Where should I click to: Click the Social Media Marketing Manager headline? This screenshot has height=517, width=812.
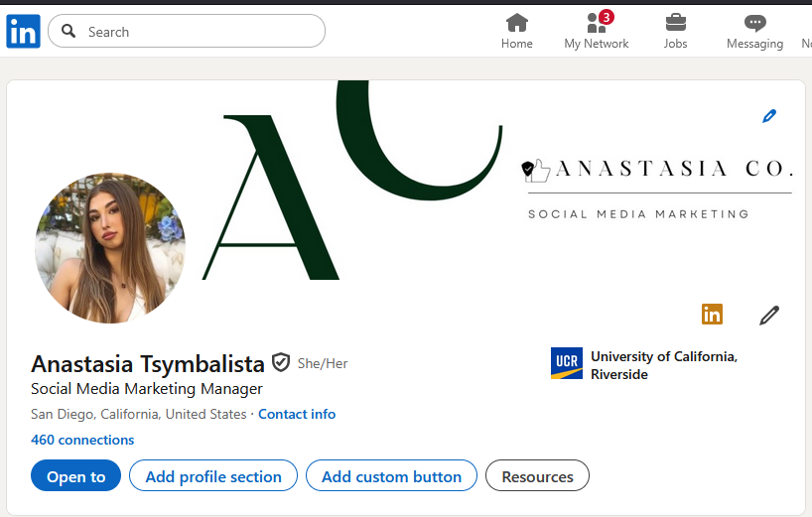coord(147,389)
